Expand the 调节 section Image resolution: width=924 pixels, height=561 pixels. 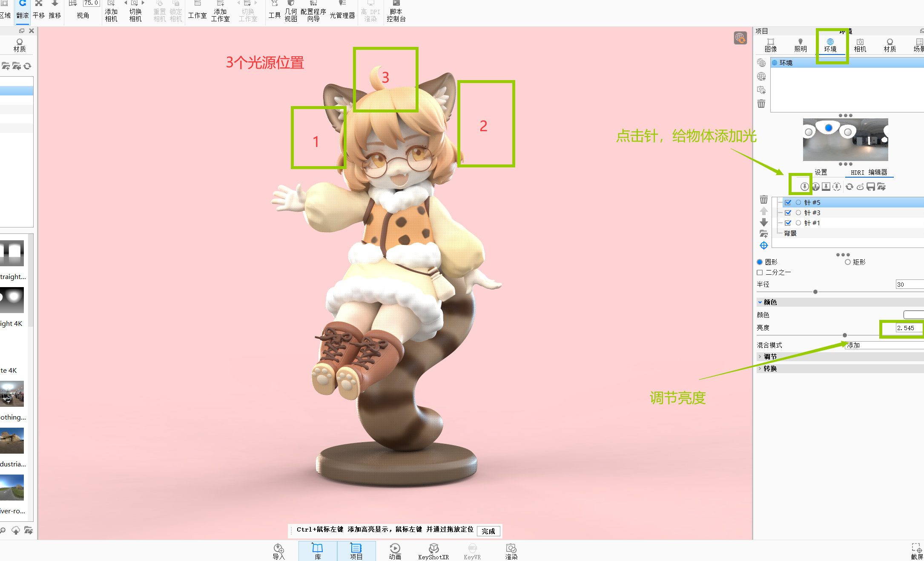point(769,357)
